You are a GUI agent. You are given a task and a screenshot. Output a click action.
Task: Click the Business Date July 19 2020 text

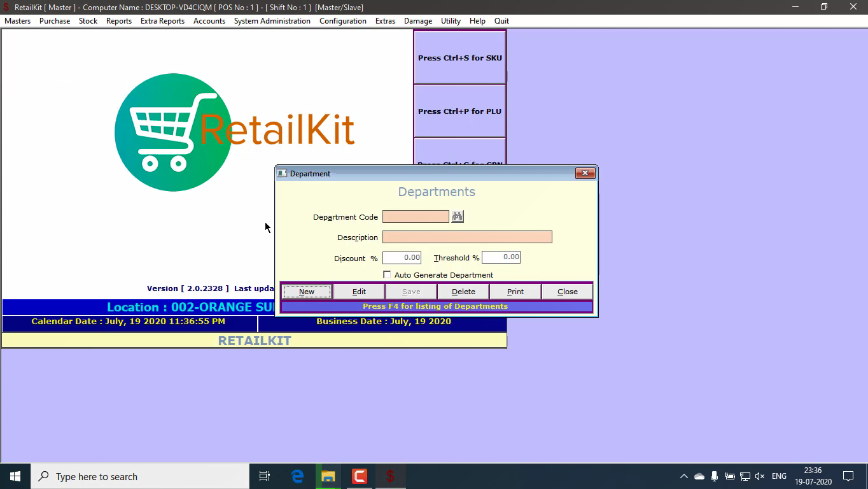click(384, 322)
